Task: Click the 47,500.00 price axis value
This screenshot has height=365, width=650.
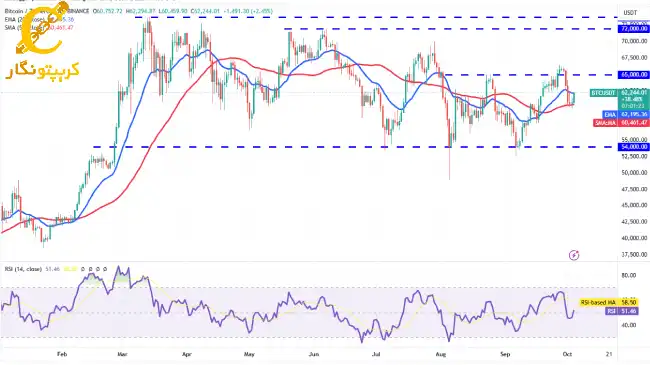Action: coord(634,189)
